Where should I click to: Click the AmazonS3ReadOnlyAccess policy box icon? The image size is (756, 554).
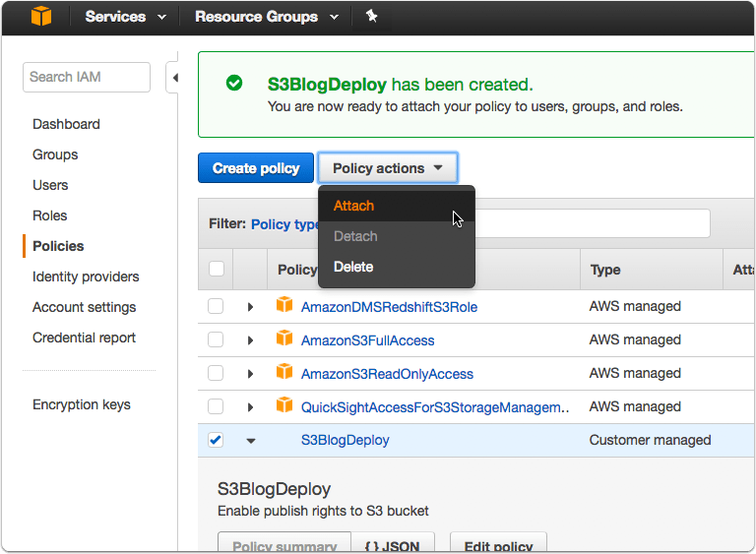(x=284, y=372)
